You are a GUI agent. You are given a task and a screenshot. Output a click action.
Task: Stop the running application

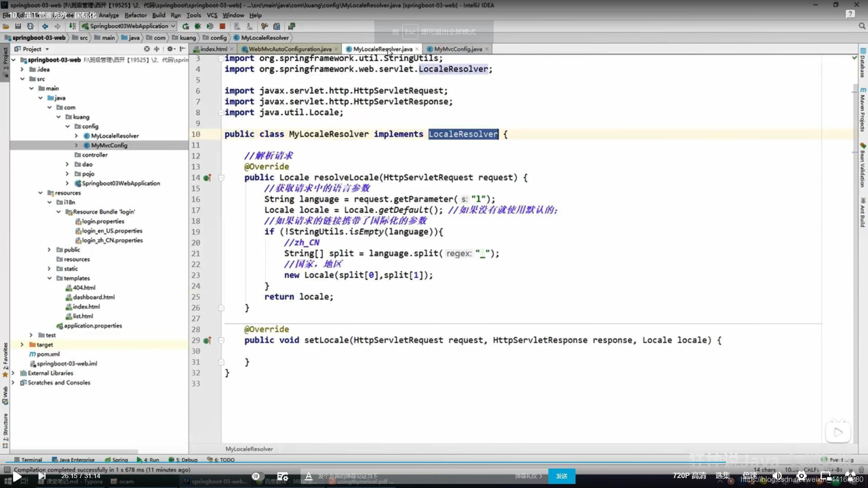(x=222, y=27)
